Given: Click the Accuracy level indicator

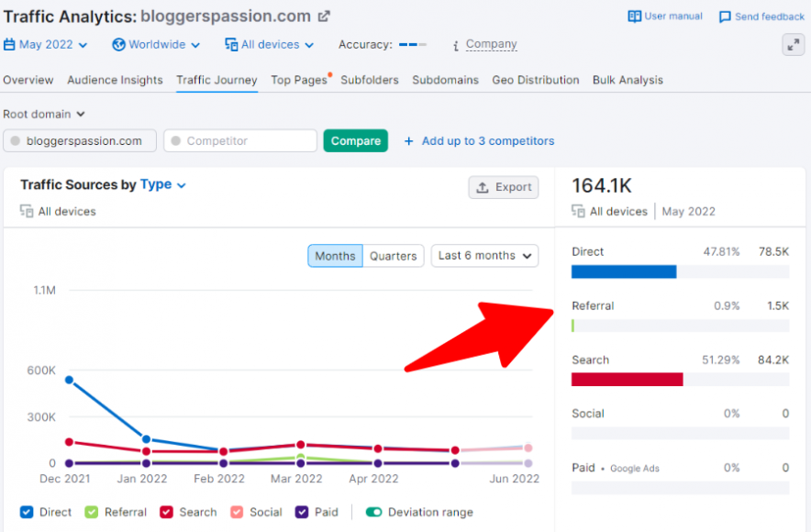Looking at the screenshot, I should coord(412,45).
